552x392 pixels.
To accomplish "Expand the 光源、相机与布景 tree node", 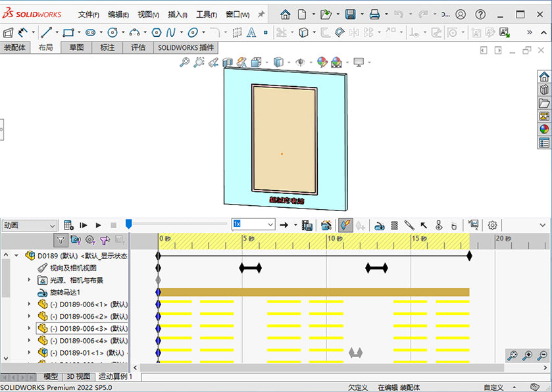I will 30,280.
